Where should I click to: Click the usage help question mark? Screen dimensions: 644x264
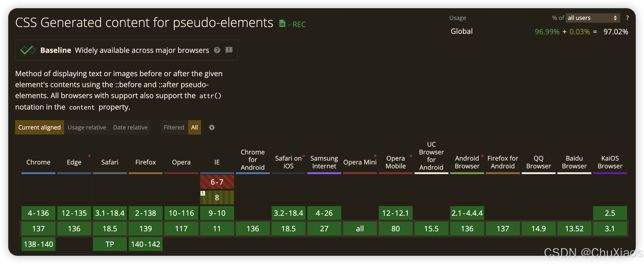coord(627,18)
